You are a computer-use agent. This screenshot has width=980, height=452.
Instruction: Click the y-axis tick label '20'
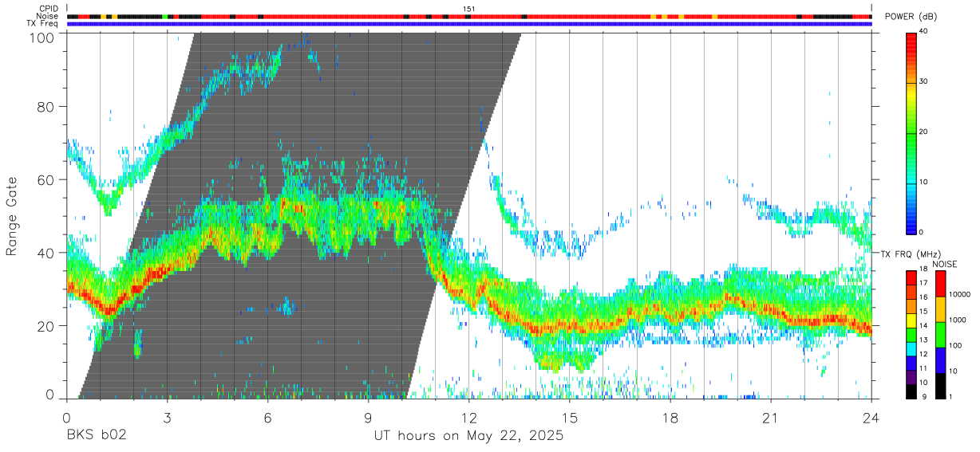tap(45, 326)
